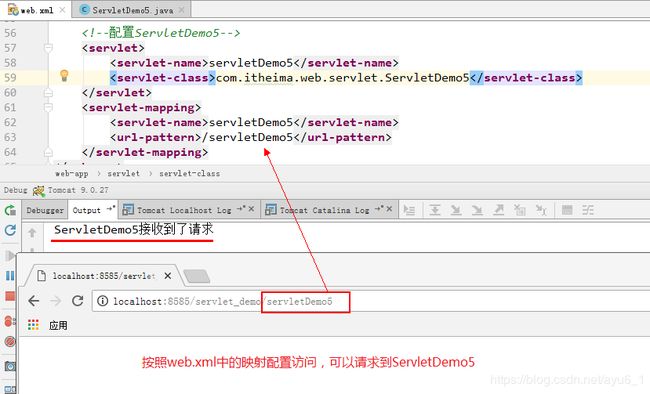Click the Tomcat 9.0.27 run configuration label

[x=78, y=190]
